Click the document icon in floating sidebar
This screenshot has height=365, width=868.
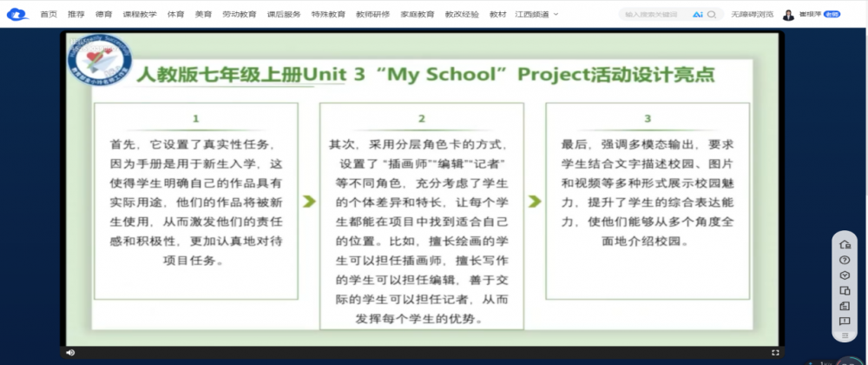click(845, 306)
